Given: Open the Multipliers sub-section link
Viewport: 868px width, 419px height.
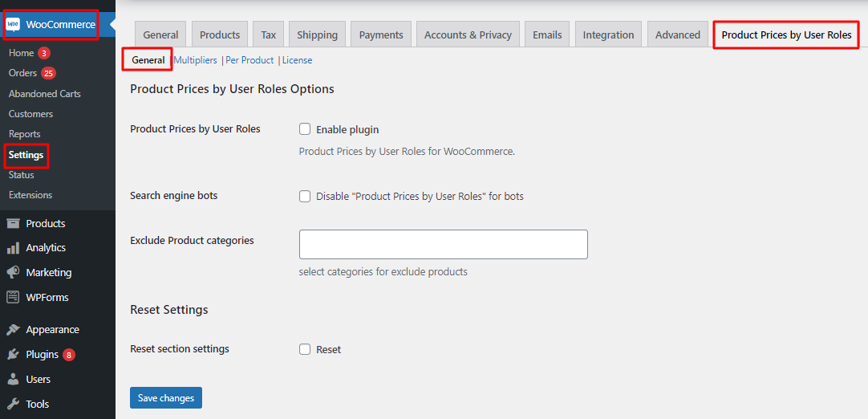Looking at the screenshot, I should click(x=196, y=60).
